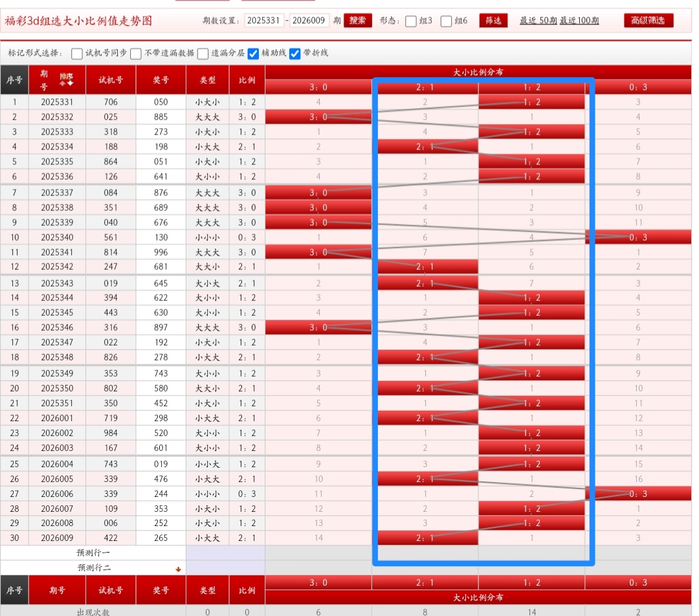Show the 最近50期 results

coord(538,21)
